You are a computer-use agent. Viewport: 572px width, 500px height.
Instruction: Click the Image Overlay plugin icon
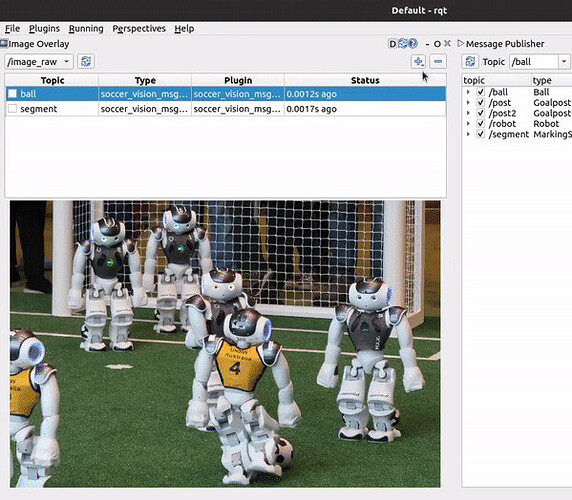point(4,44)
